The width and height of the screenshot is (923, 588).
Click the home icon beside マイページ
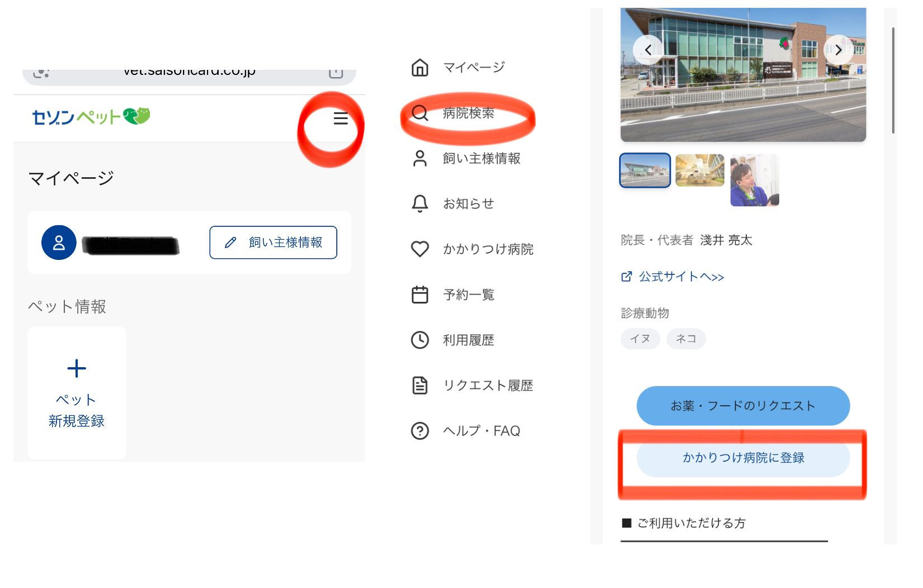(x=420, y=68)
